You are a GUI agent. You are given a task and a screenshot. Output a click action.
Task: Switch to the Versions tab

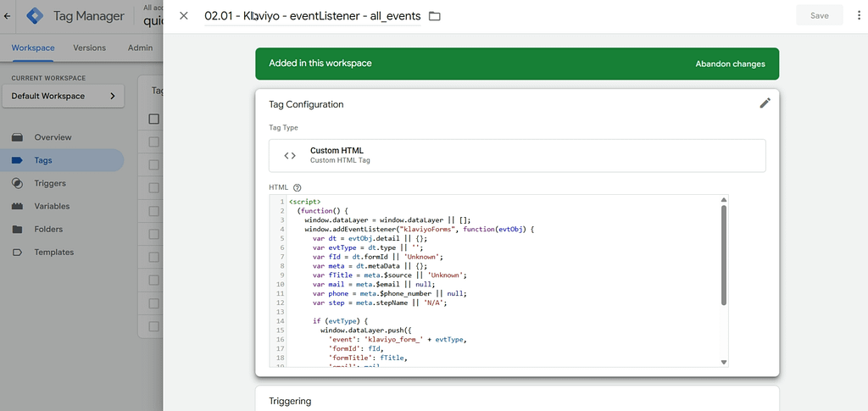90,47
